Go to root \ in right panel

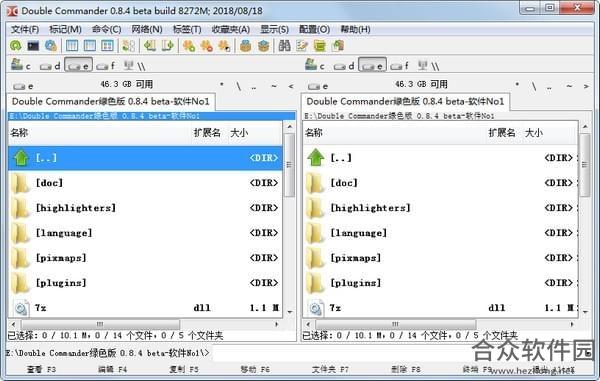coord(534,86)
